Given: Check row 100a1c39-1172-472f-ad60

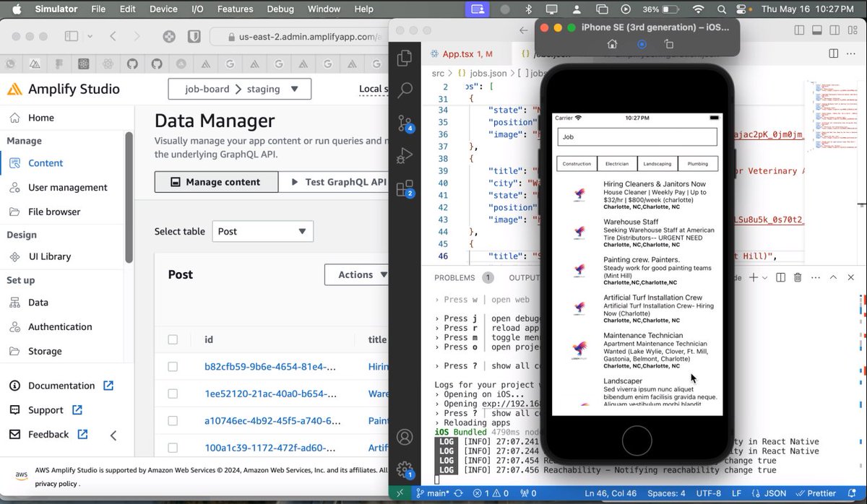Looking at the screenshot, I should pos(173,448).
